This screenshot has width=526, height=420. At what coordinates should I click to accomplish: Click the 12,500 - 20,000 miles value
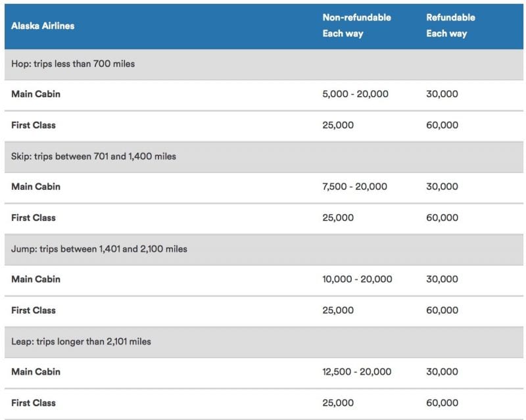tap(357, 373)
